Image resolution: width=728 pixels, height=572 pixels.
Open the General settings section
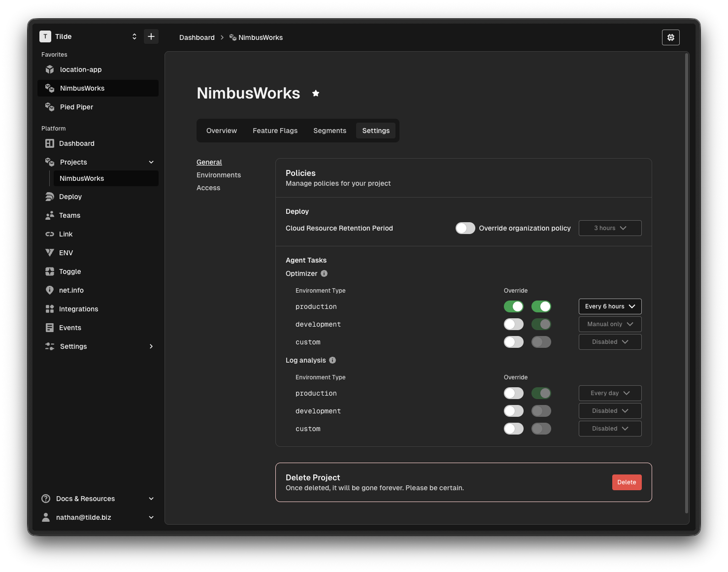pyautogui.click(x=209, y=162)
